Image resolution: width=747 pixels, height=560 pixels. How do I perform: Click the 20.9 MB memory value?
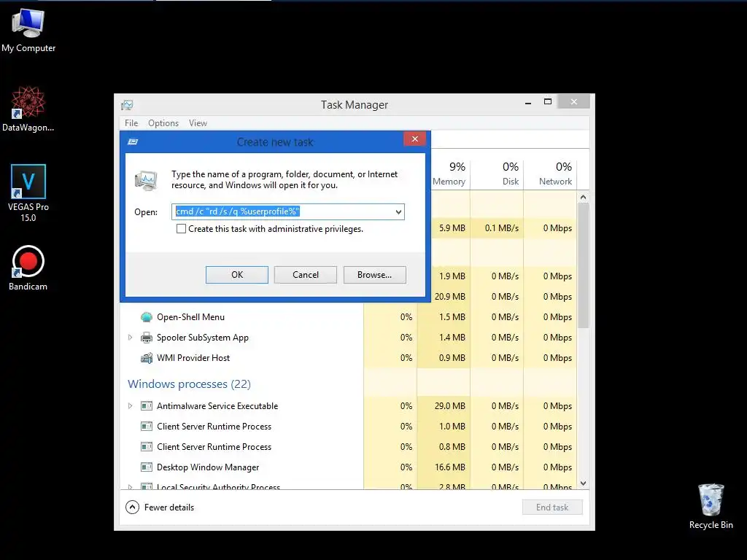pyautogui.click(x=449, y=297)
